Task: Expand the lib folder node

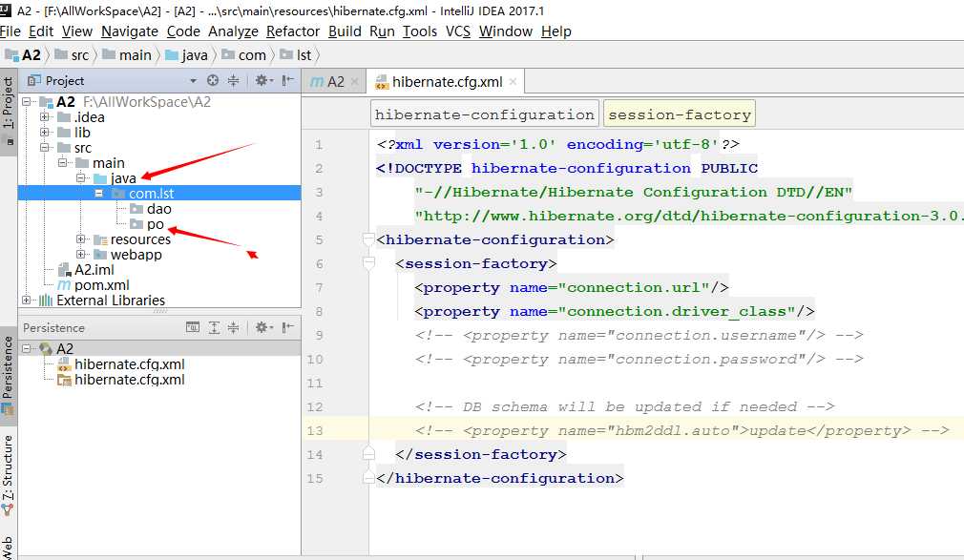Action: 44,133
